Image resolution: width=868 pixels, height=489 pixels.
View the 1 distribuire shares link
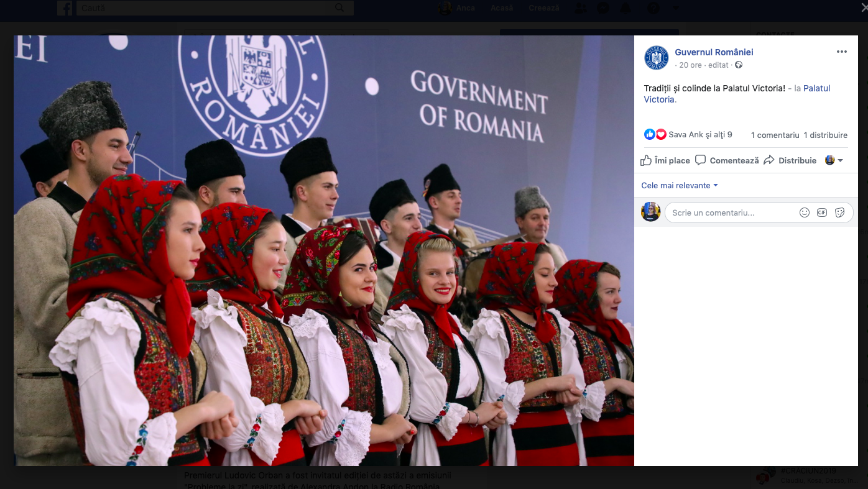click(825, 135)
